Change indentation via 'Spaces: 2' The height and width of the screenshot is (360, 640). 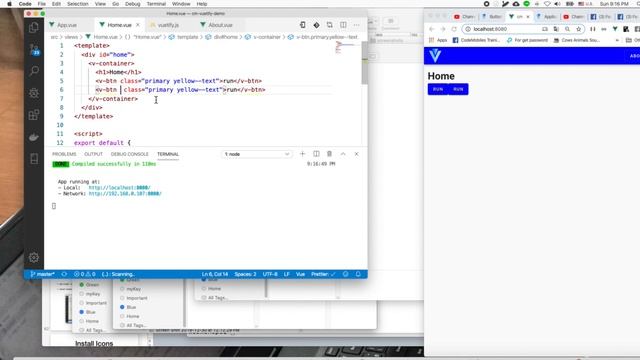[245, 274]
